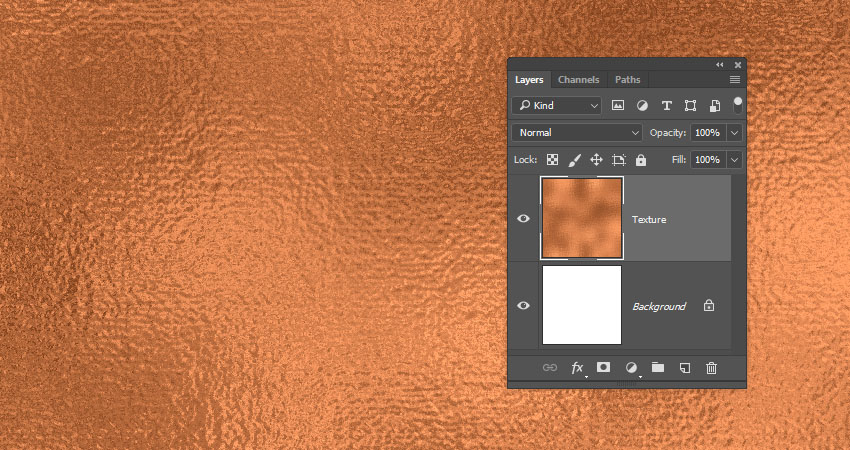Select the Texture layer thumbnail
850x450 pixels.
point(582,218)
